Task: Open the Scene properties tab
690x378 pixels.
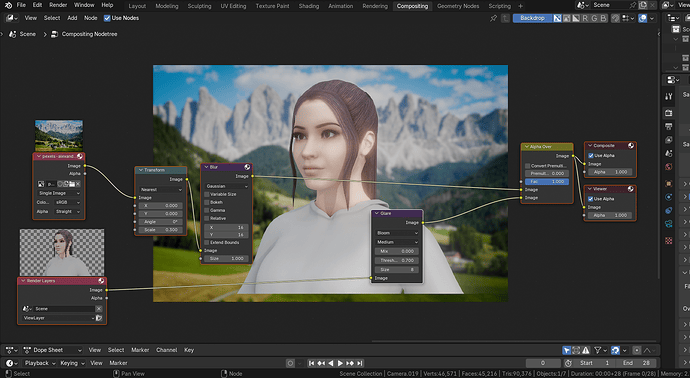Action: [668, 153]
